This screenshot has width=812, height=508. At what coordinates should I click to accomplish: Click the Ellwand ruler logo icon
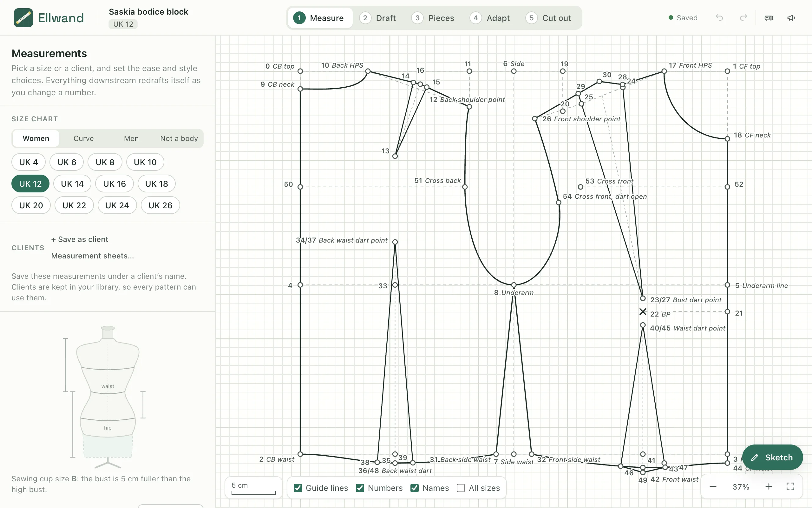click(23, 18)
